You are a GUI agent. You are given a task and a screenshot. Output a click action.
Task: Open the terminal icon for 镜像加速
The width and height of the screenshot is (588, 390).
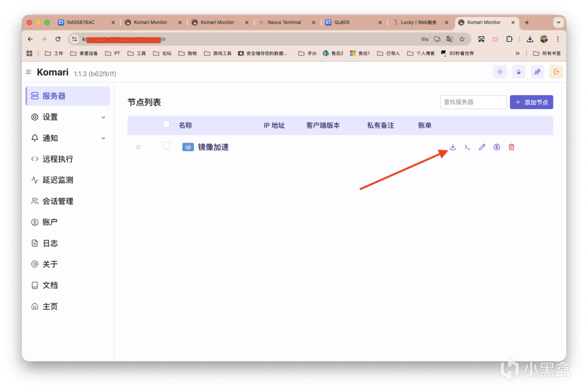467,147
